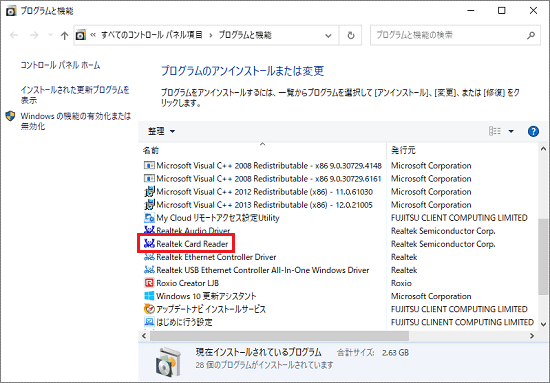
Task: Select Realtek USB Ethernet Controller icon
Action: pyautogui.click(x=149, y=270)
